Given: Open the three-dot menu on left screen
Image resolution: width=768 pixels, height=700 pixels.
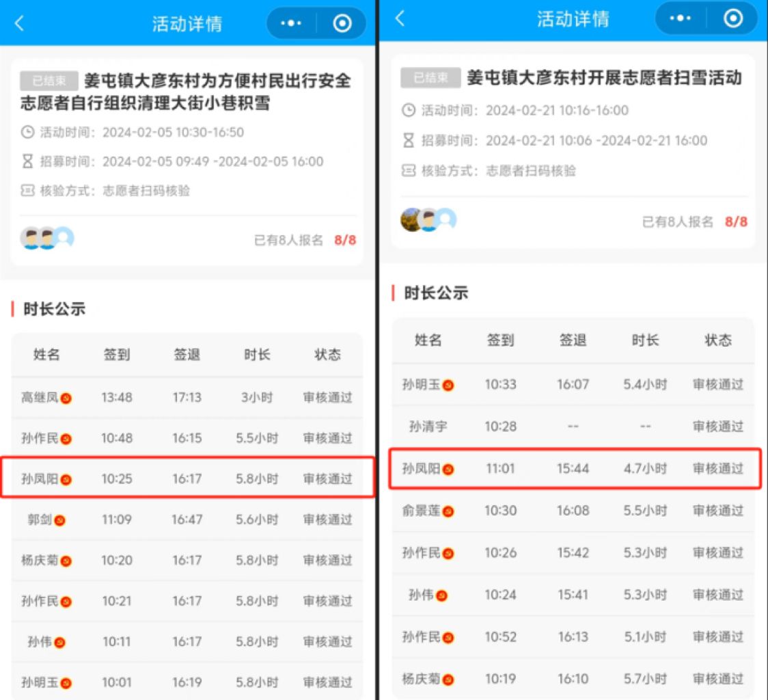Looking at the screenshot, I should (291, 23).
